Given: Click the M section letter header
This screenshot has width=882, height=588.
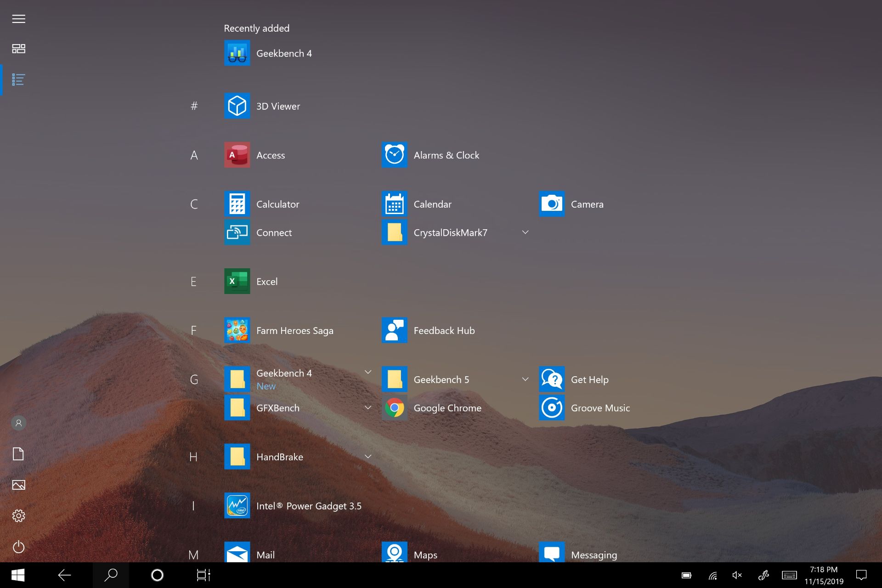Looking at the screenshot, I should click(x=193, y=554).
